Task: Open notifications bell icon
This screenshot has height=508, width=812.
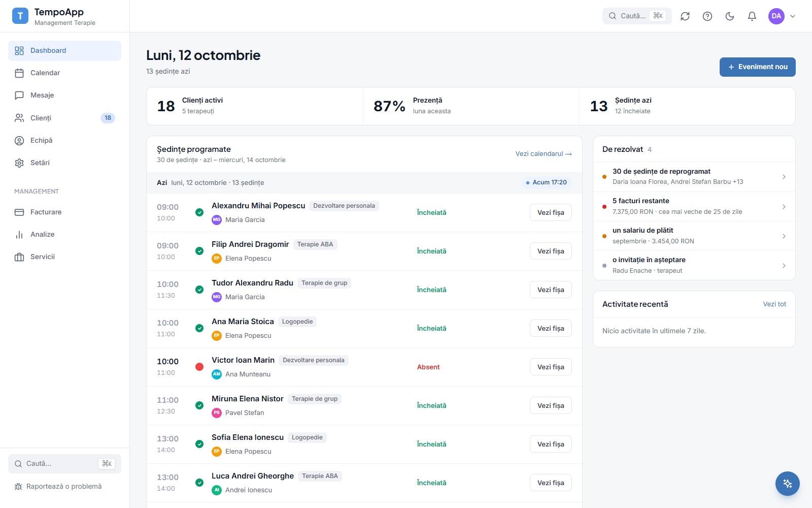Action: [752, 16]
